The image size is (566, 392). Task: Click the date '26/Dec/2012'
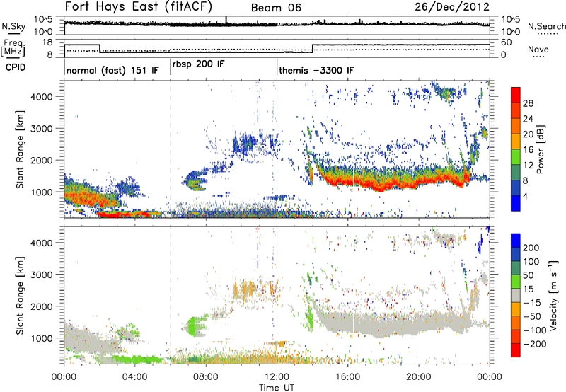tap(452, 7)
